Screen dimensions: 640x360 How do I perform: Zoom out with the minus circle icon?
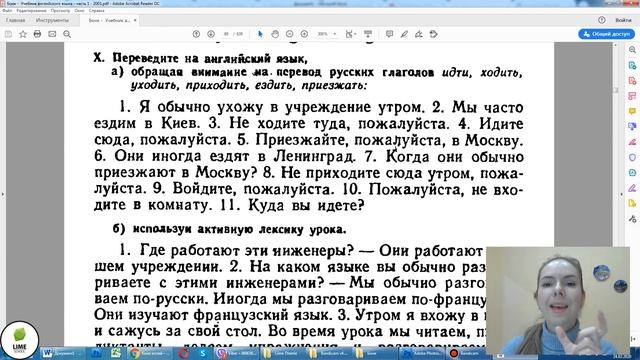(x=289, y=34)
